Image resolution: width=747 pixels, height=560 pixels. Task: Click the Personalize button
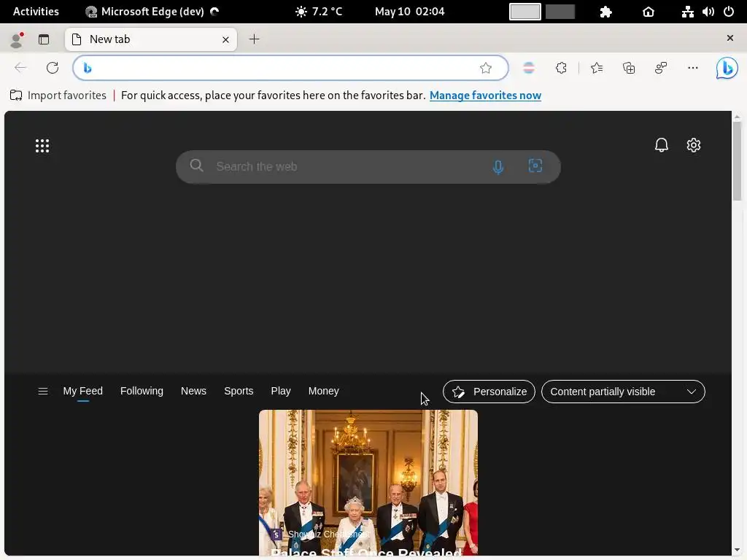[489, 392]
